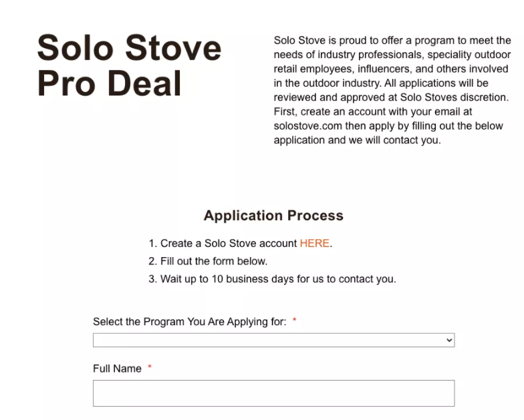524x420 pixels.
Task: Click the orange HERE account link
Action: coord(314,243)
